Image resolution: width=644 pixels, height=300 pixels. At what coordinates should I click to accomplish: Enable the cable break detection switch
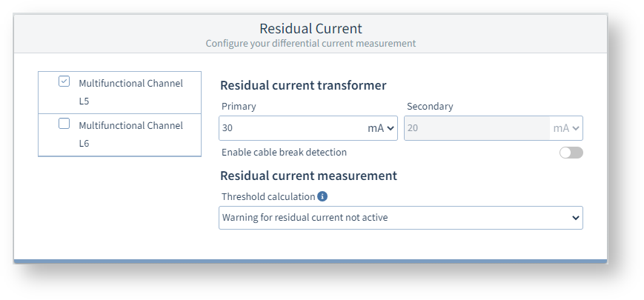point(571,153)
